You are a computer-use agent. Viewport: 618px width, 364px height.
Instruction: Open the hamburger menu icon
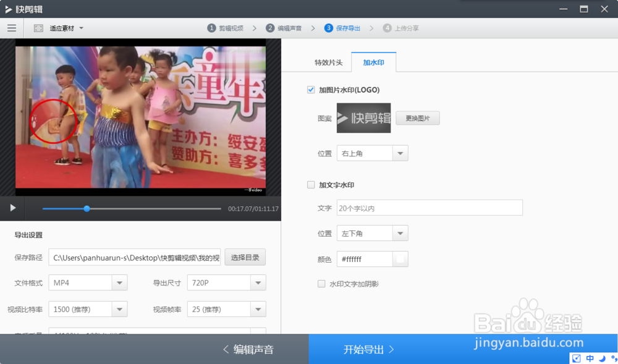(12, 28)
